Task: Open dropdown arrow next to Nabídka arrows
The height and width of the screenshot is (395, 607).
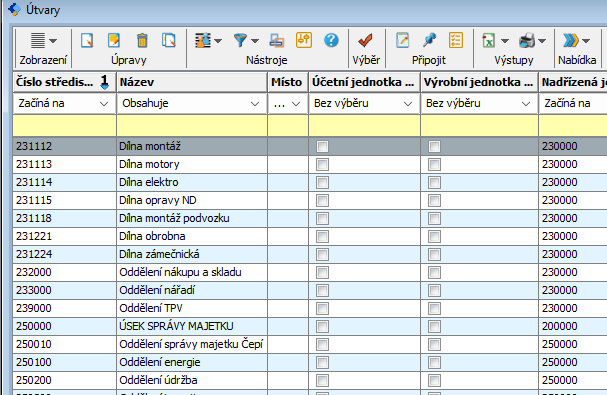Action: coord(586,41)
